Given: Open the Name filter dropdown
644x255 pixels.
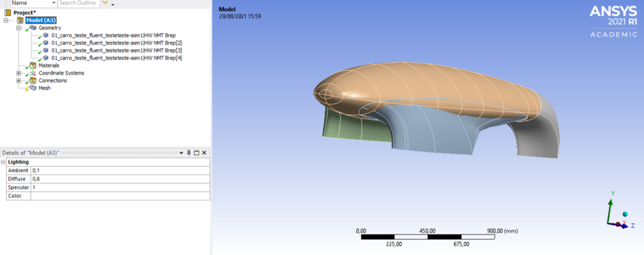Looking at the screenshot, I should pyautogui.click(x=54, y=3).
